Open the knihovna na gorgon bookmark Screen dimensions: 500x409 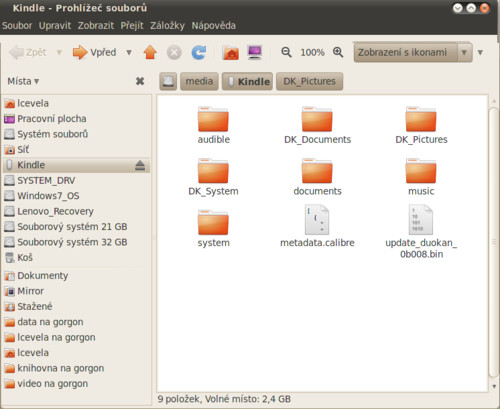click(77, 368)
